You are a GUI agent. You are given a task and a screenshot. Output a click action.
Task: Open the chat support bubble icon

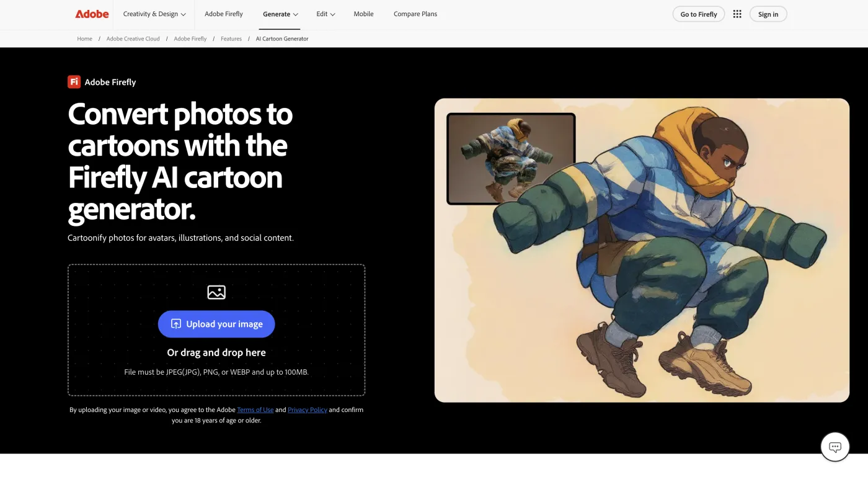835,447
